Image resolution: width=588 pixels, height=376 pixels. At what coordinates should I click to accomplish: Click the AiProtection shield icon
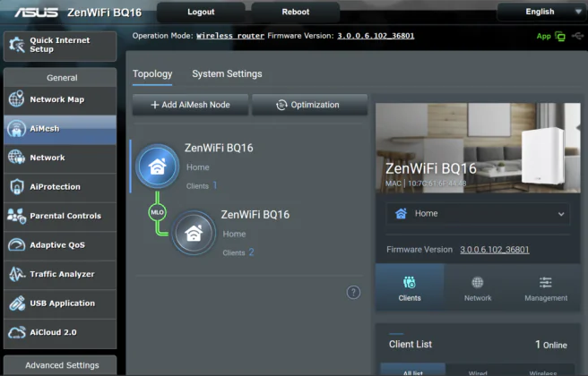point(17,186)
